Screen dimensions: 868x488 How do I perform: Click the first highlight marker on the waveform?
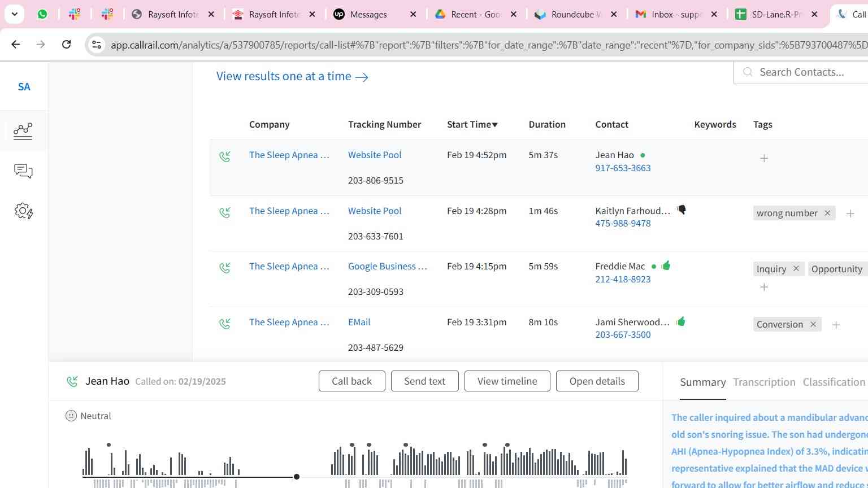108,445
